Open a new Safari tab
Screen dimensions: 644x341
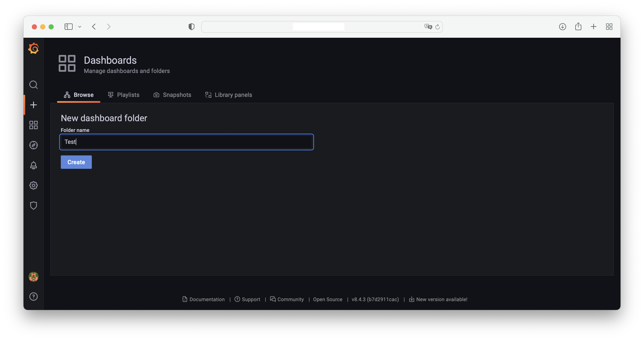click(x=593, y=26)
